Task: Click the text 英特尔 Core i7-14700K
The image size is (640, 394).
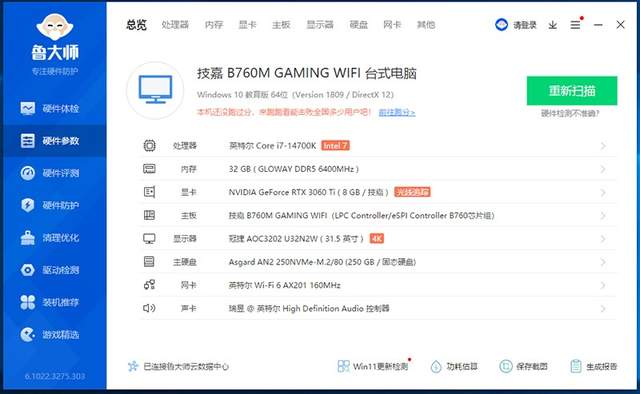Action: coord(272,145)
